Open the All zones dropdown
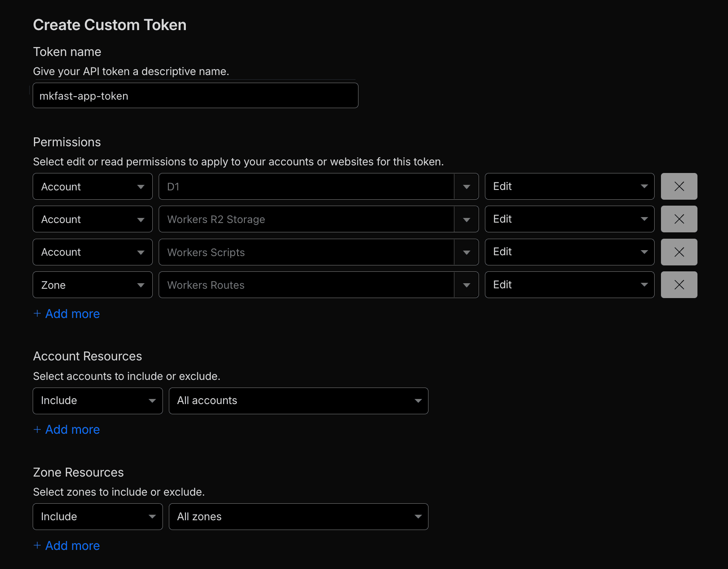728x569 pixels. click(298, 516)
